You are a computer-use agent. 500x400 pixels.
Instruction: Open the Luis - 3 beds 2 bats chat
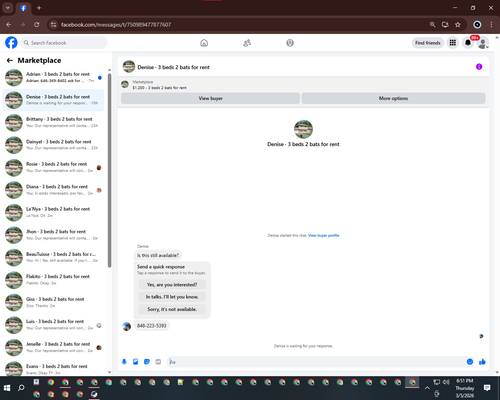pos(53,325)
